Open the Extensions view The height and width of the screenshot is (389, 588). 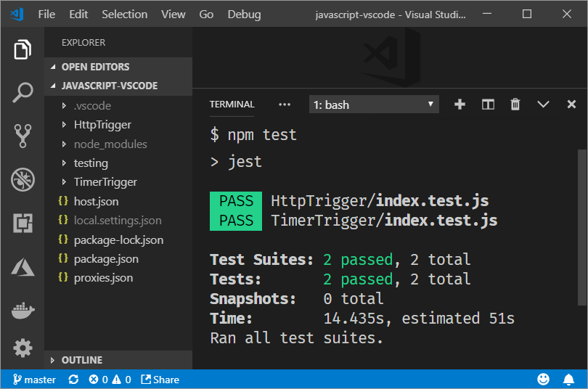coord(23,223)
